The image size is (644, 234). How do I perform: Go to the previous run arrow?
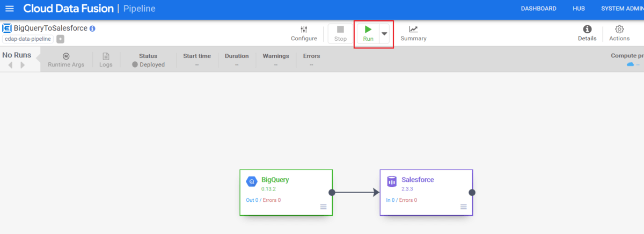click(x=10, y=65)
